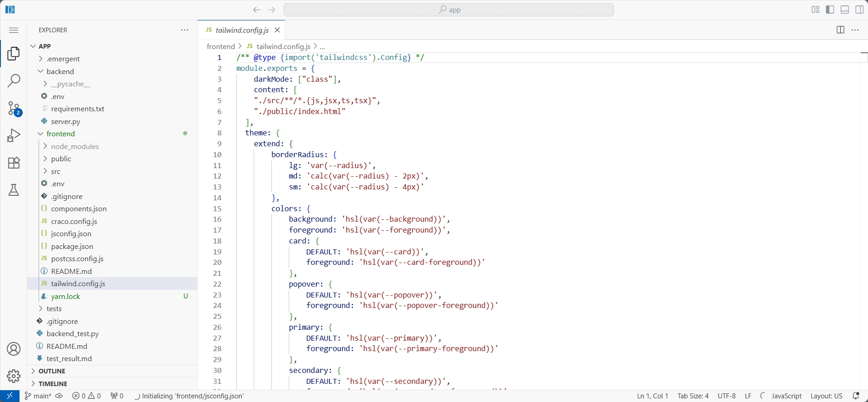Toggle the primary side bar
The image size is (868, 402).
tap(830, 10)
